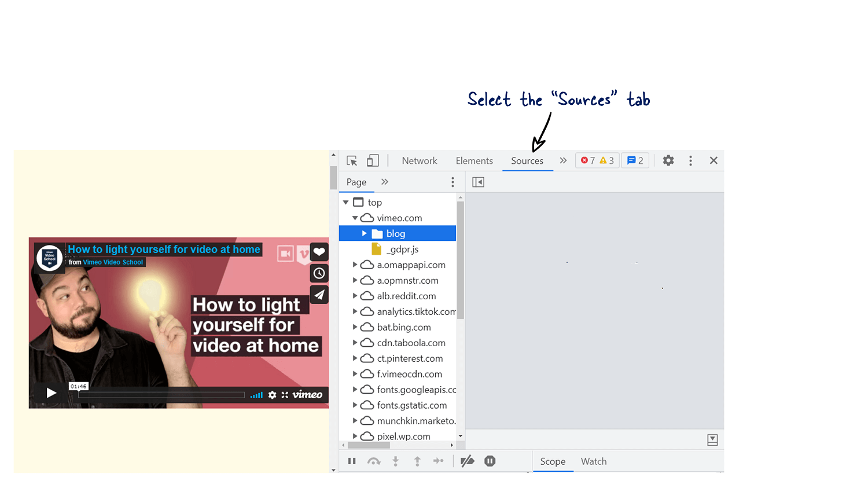The width and height of the screenshot is (868, 488).
Task: Click the Video School channel avatar
Action: [x=50, y=258]
